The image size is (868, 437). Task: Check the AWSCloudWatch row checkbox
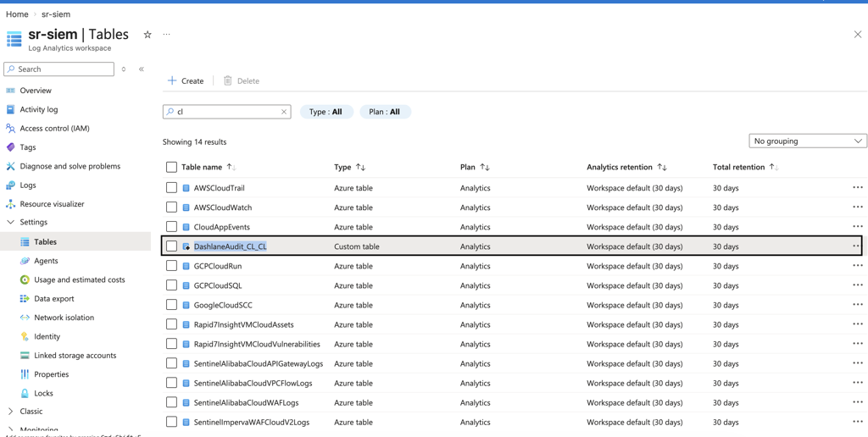tap(171, 207)
